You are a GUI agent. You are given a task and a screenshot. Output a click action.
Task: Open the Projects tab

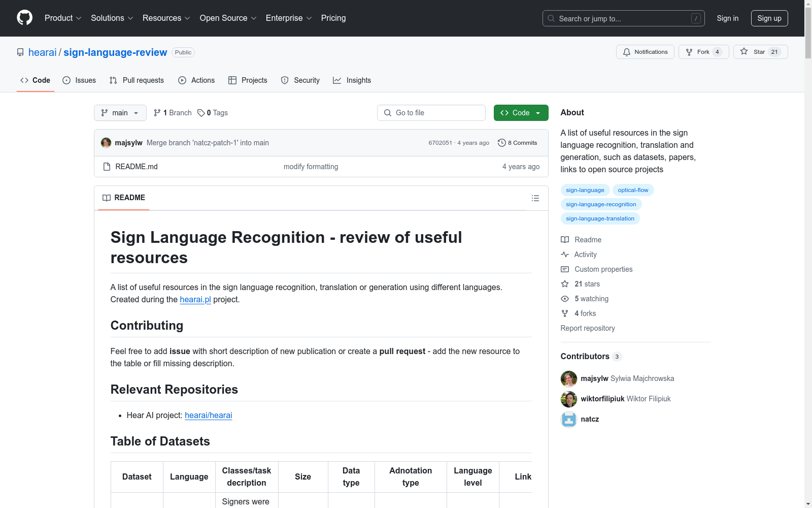tap(248, 80)
